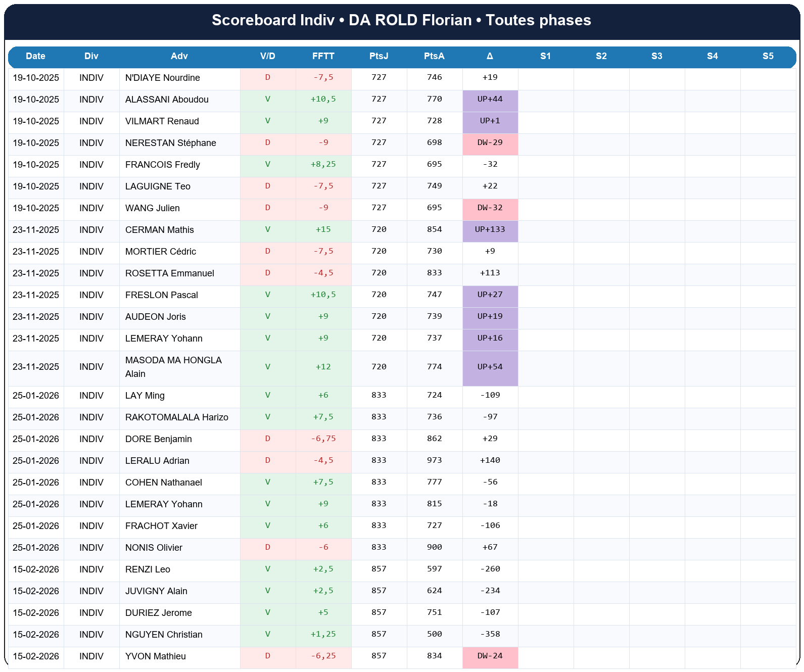Click the Date column header
The height and width of the screenshot is (672, 804).
pos(35,56)
